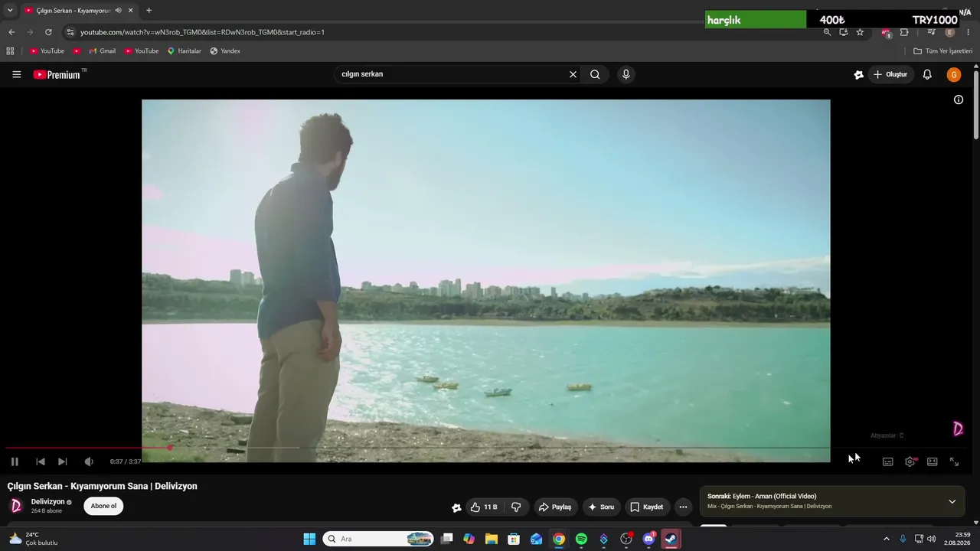Screen dimensions: 980x551
Task: Skip to the next video
Action: click(x=63, y=461)
